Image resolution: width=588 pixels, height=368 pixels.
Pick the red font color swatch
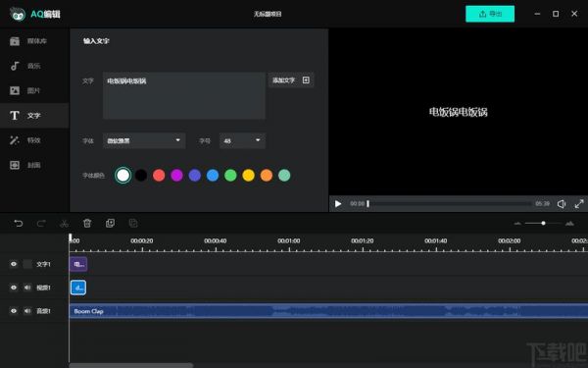coord(159,175)
